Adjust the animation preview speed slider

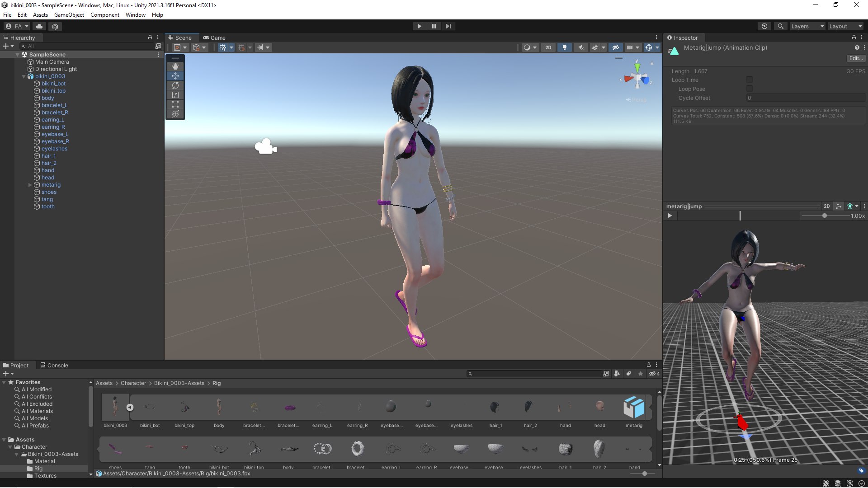tap(825, 216)
